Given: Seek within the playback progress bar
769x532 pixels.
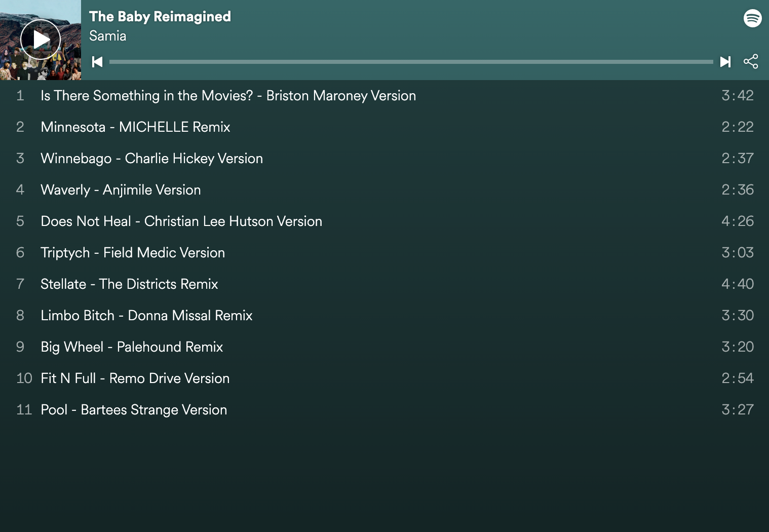Looking at the screenshot, I should point(411,62).
